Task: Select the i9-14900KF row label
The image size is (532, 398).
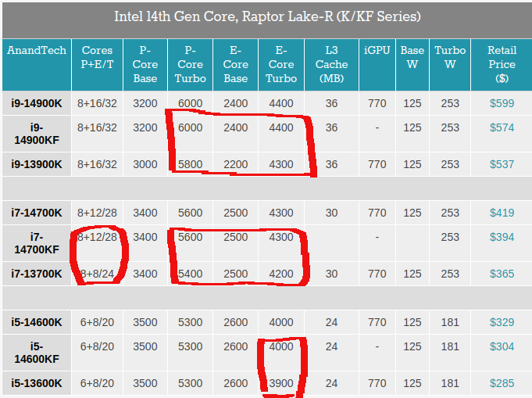Action: click(37, 134)
